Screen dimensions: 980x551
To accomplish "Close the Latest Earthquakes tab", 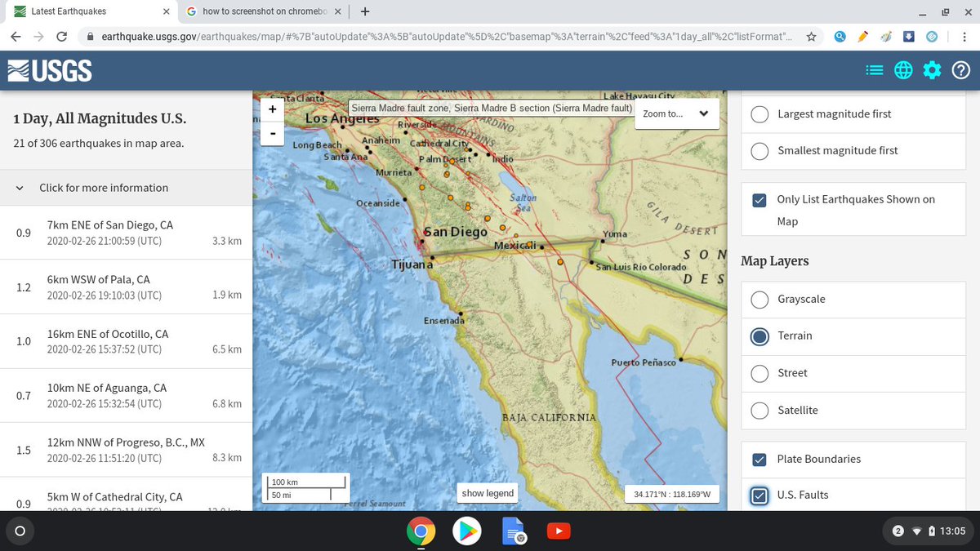I will (166, 11).
